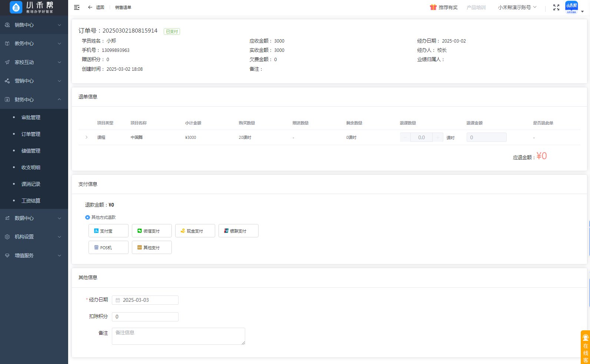590x364 pixels.
Task: Open 订单管理 submenu item
Action: (x=31, y=134)
